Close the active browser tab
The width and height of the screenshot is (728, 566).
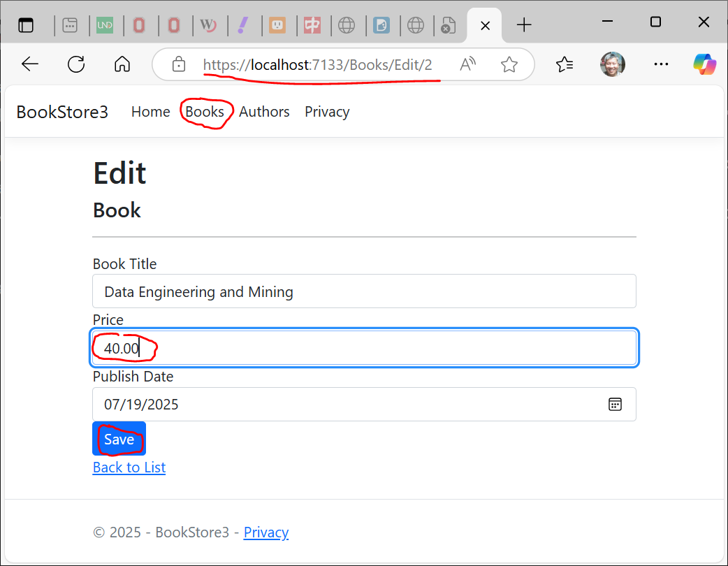(x=485, y=26)
